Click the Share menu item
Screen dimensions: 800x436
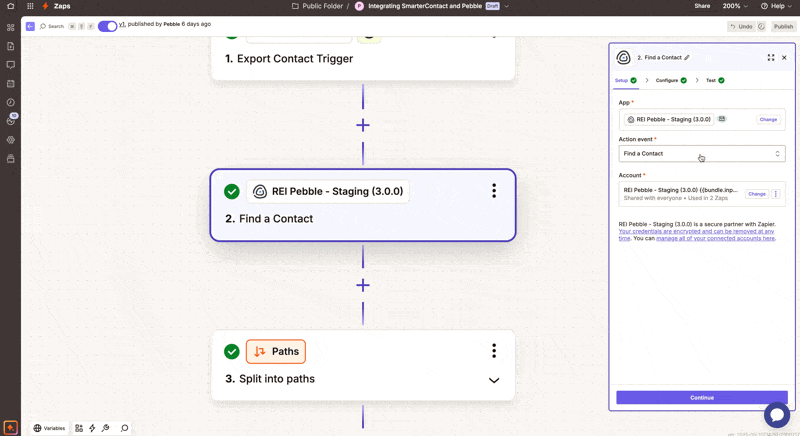702,6
